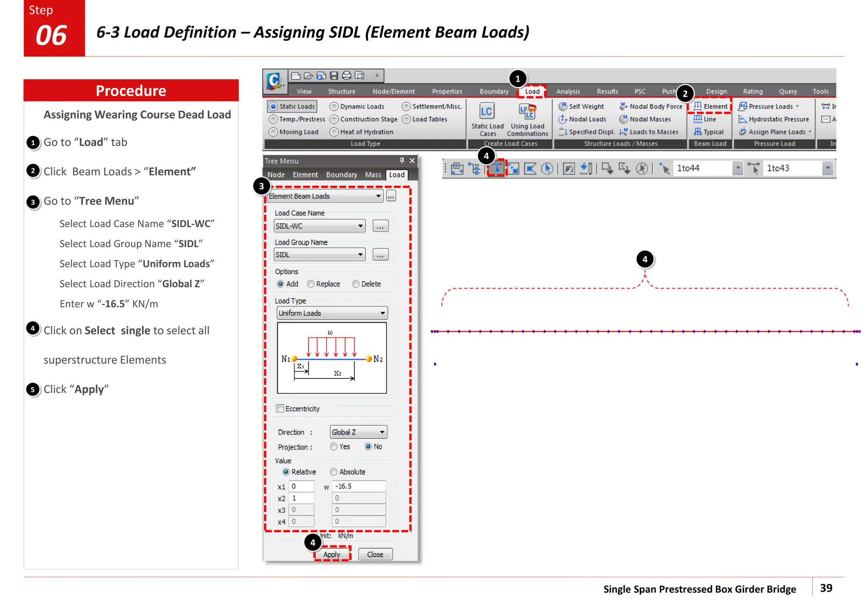Switch to the Boundary ribbon tab
This screenshot has height=601, width=868.
[494, 92]
